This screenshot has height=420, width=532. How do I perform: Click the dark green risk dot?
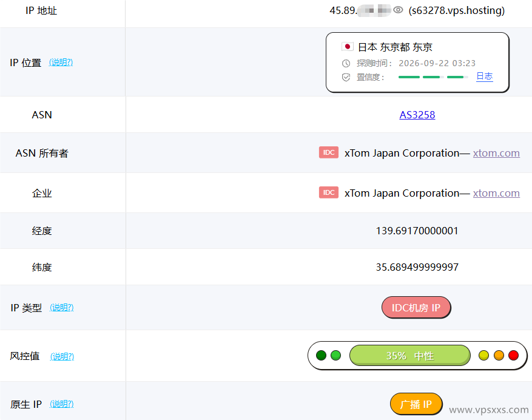321,356
